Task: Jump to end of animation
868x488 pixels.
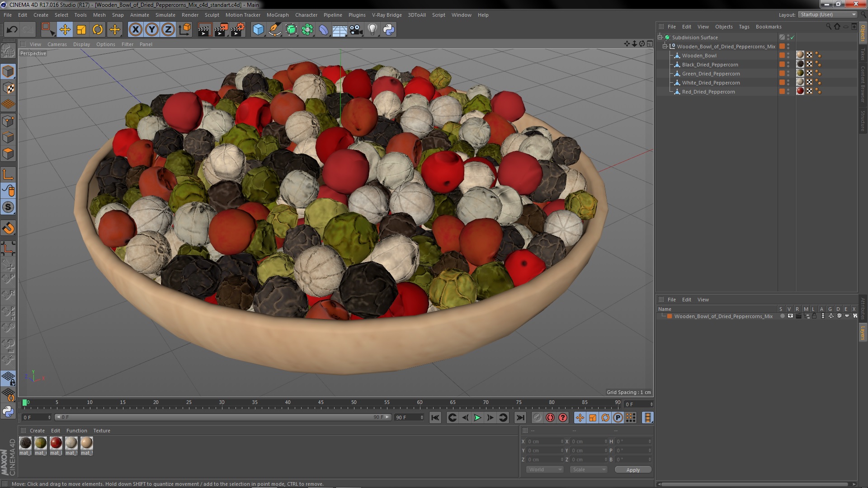Action: (x=520, y=418)
